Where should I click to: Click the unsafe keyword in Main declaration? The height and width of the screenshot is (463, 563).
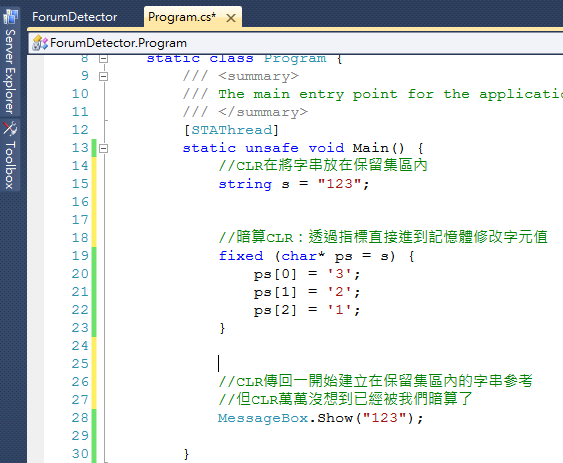click(x=272, y=148)
